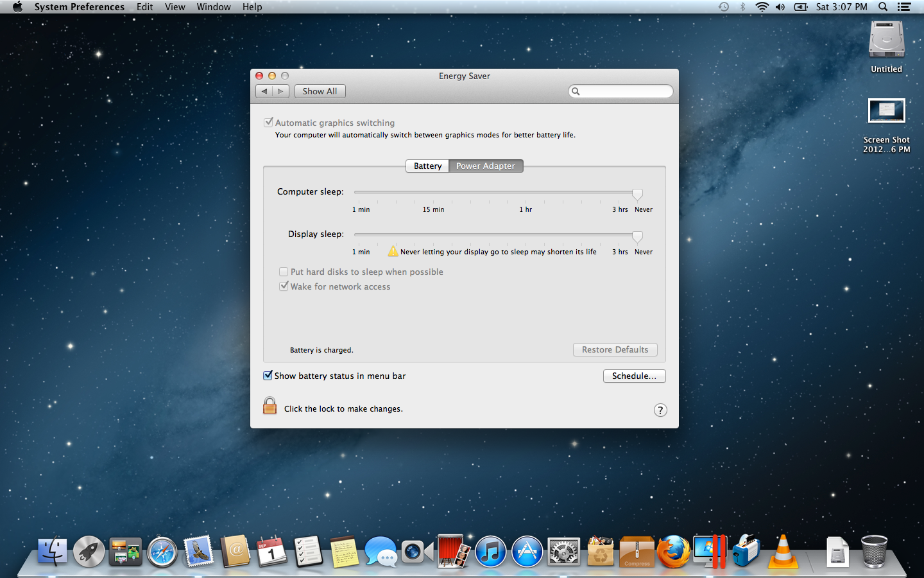Toggle Show battery status in menu bar
Screen dimensions: 924x578
268,376
